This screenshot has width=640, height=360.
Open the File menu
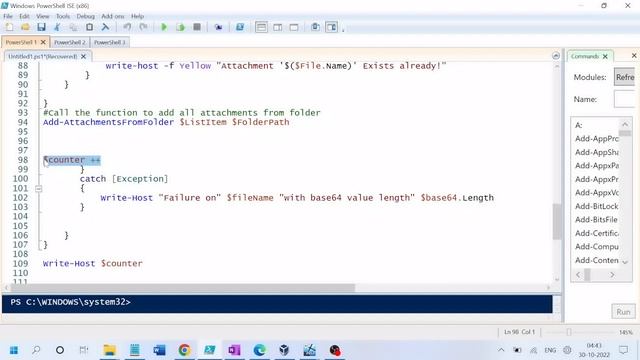[x=8, y=16]
